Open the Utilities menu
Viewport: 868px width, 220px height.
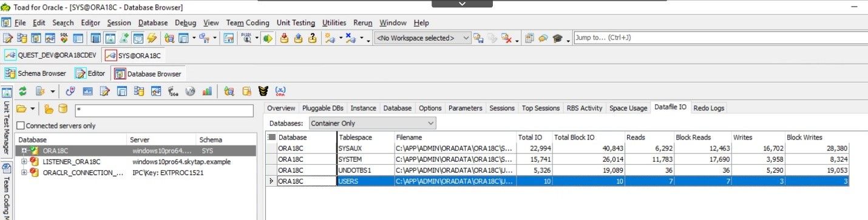(x=334, y=22)
